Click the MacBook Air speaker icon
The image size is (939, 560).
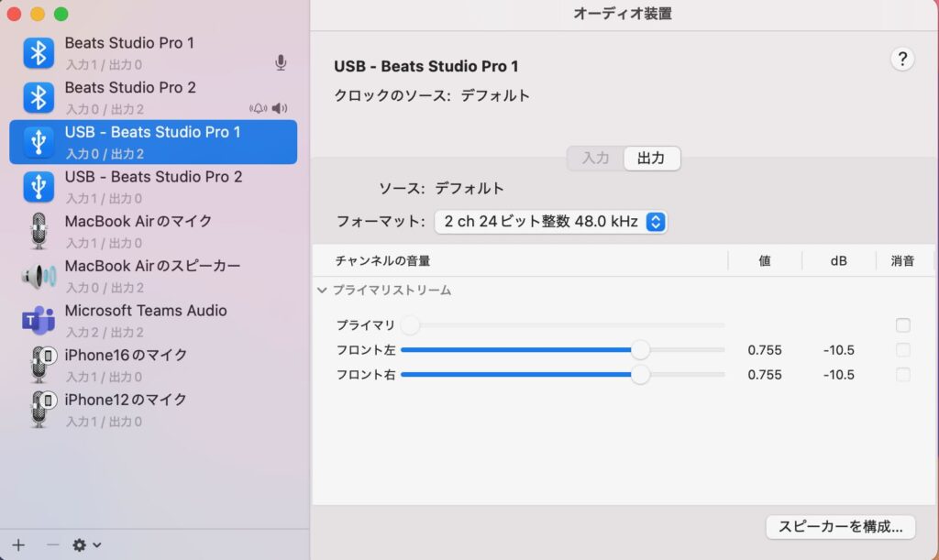38,276
